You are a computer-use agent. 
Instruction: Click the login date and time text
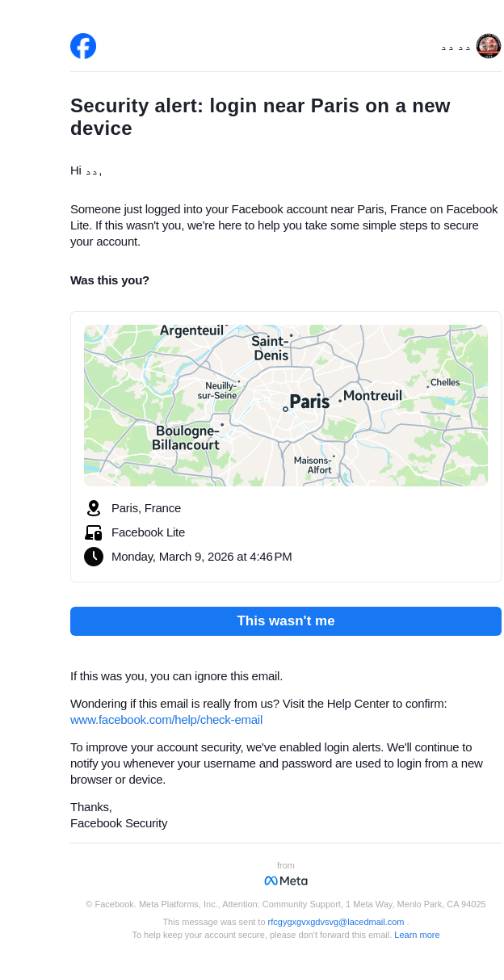click(202, 557)
